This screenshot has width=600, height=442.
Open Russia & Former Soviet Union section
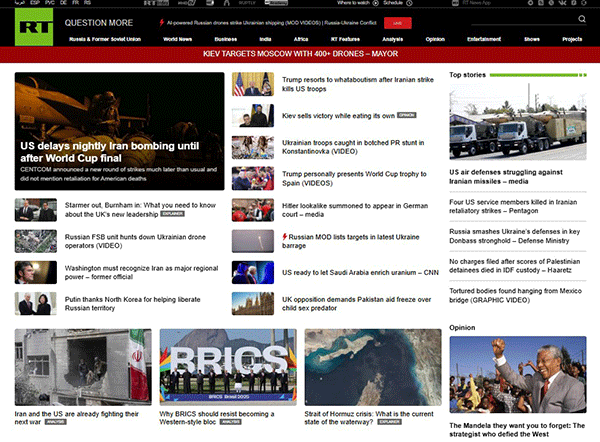(x=105, y=39)
